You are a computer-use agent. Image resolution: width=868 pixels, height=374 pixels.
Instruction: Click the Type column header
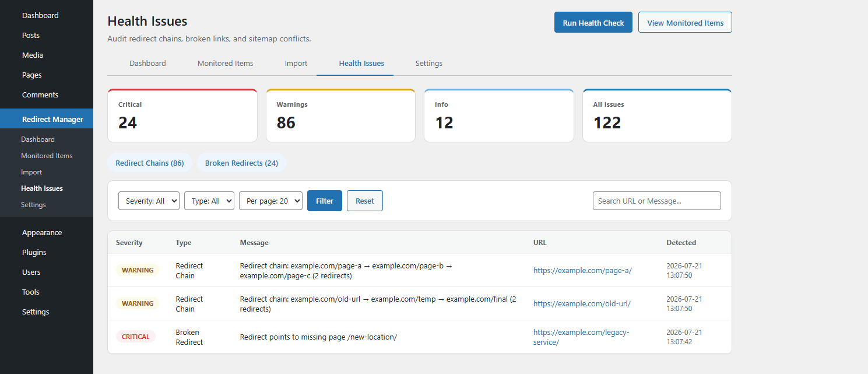click(184, 243)
